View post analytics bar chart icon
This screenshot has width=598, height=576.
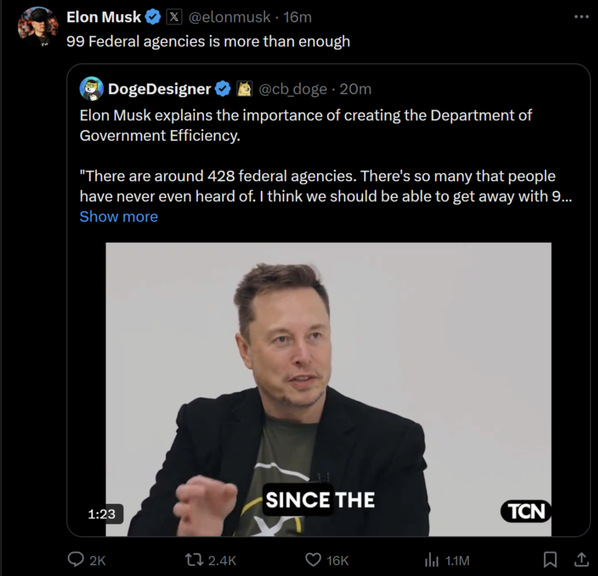pos(432,560)
